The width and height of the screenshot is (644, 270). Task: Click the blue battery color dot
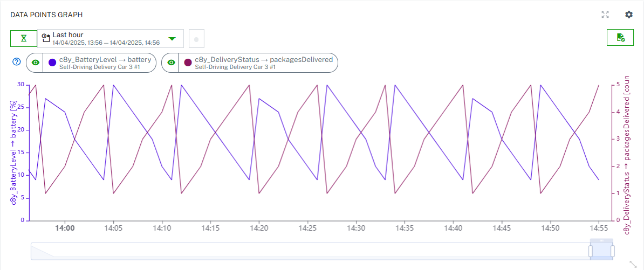[x=52, y=63]
